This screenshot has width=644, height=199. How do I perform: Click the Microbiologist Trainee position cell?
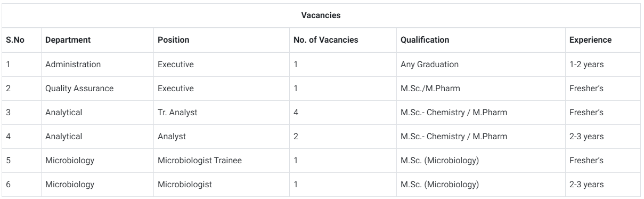coord(197,161)
